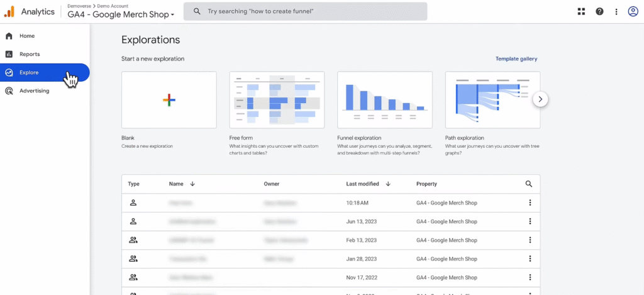Click the Analytics logo icon

(9, 12)
